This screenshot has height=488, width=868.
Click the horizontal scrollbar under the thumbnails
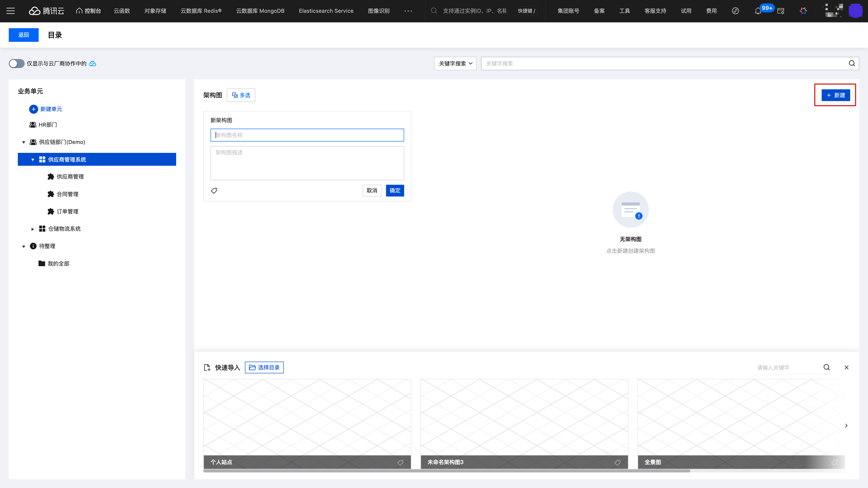447,471
